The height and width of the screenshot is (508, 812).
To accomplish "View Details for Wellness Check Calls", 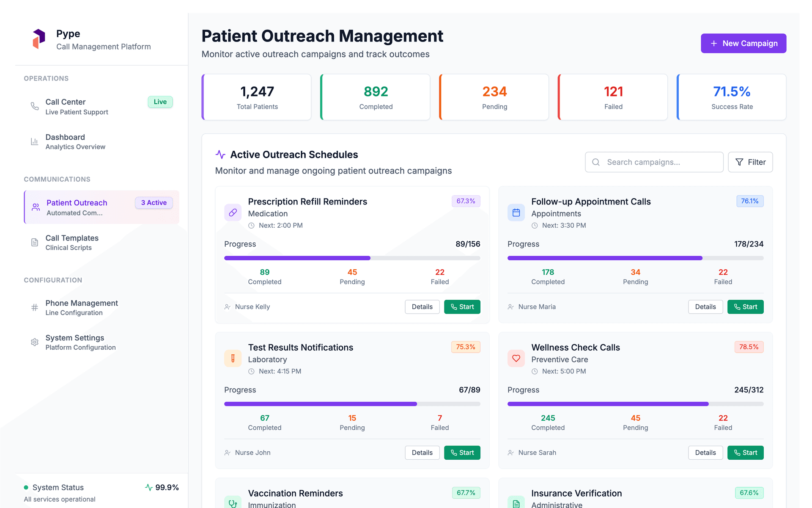I will click(705, 453).
